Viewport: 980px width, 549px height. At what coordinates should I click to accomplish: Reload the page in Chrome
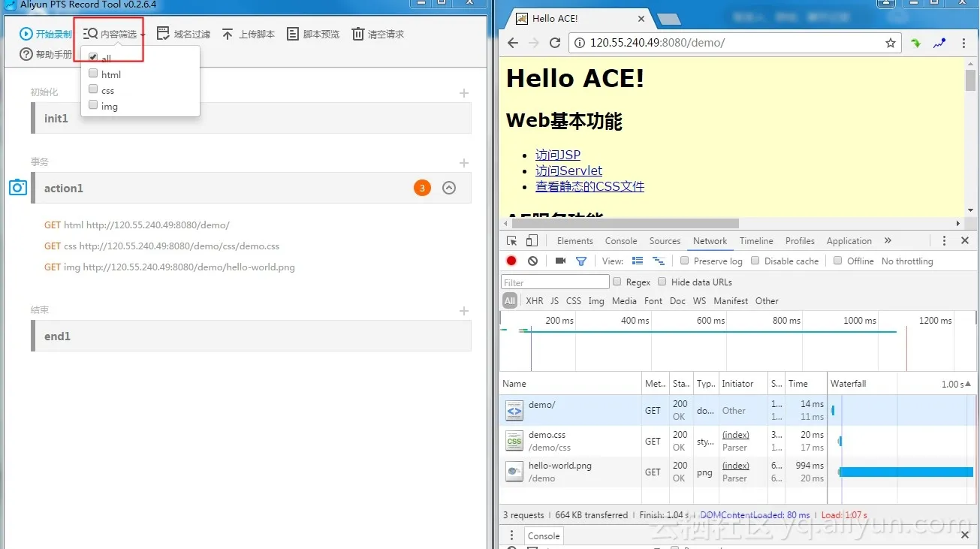coord(555,43)
